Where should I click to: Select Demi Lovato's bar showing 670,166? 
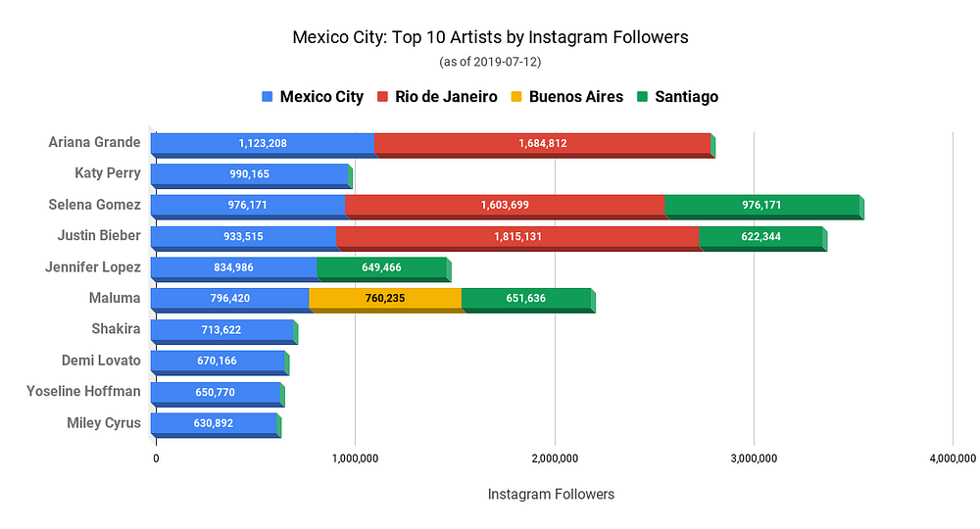pos(218,361)
